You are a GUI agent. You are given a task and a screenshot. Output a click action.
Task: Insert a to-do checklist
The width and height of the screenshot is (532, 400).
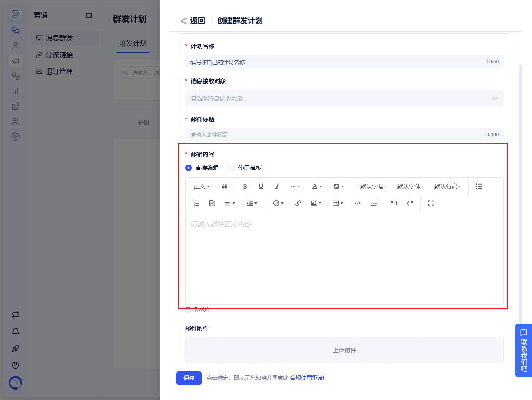212,203
